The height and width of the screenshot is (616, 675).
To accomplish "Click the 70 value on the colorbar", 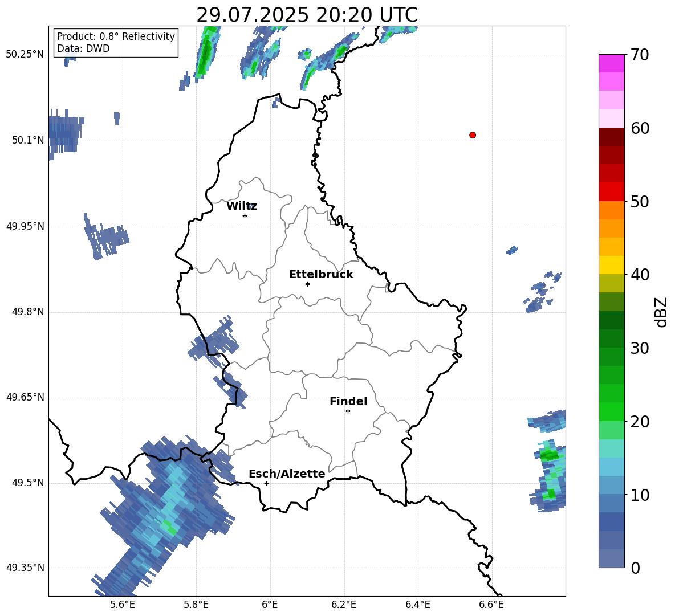I will (x=640, y=55).
